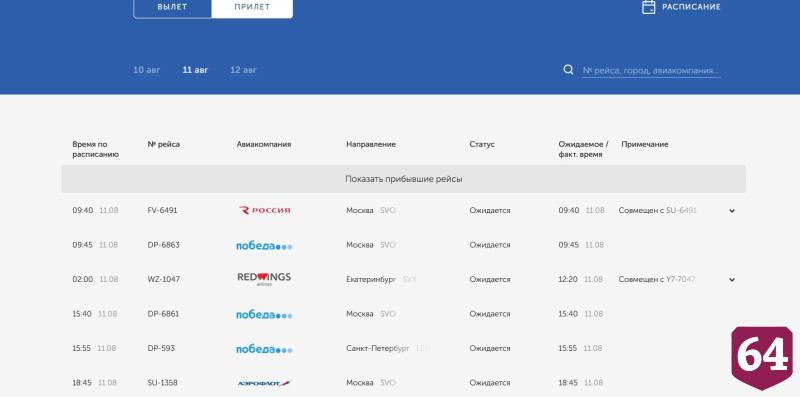Open the РАСПИСАНИЕ schedule link
Image resolution: width=800 pixels, height=397 pixels.
pos(691,7)
